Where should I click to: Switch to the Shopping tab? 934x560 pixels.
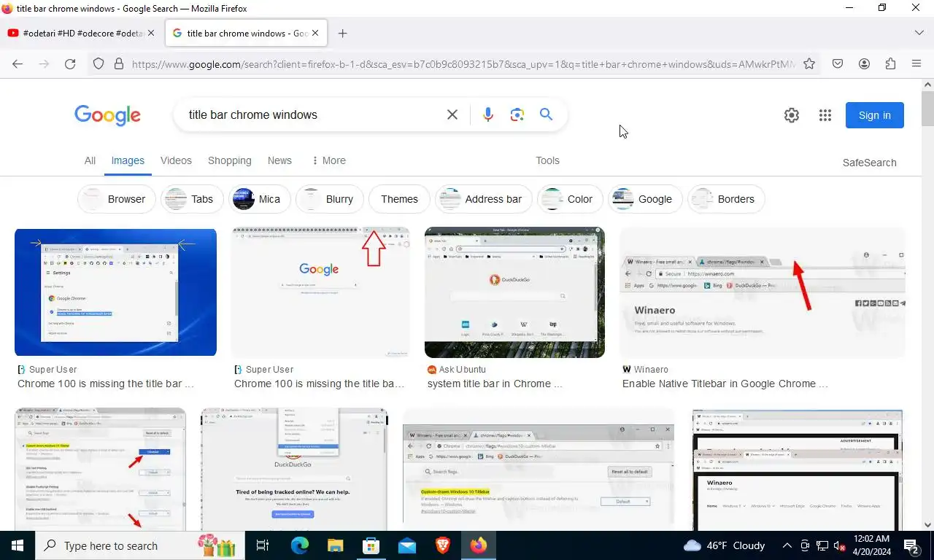coord(229,160)
